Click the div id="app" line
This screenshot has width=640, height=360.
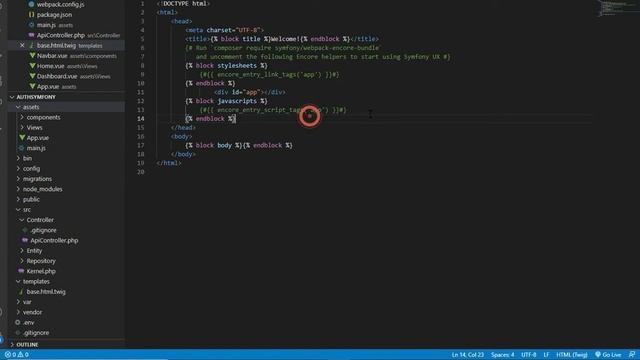(x=250, y=92)
